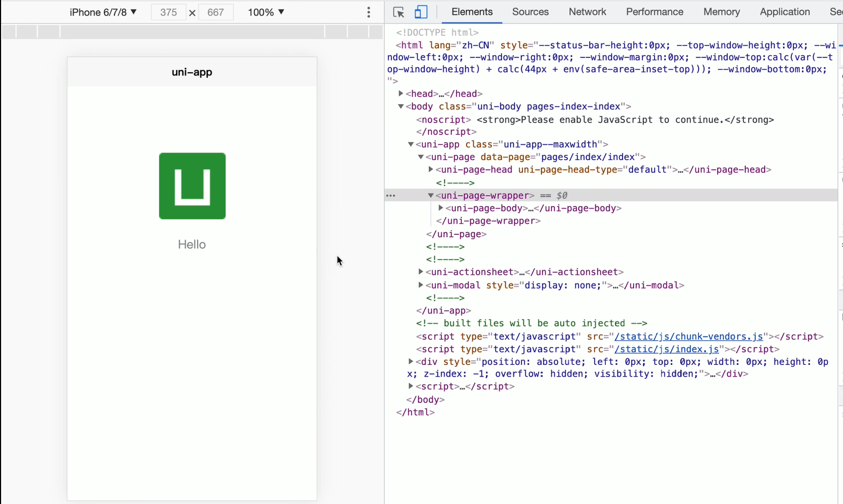This screenshot has width=843, height=504.
Task: Expand the uni-actionsheet node
Action: 421,272
